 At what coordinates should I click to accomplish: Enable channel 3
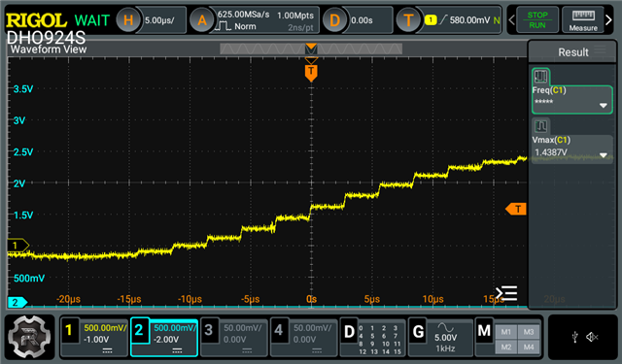pyautogui.click(x=209, y=330)
